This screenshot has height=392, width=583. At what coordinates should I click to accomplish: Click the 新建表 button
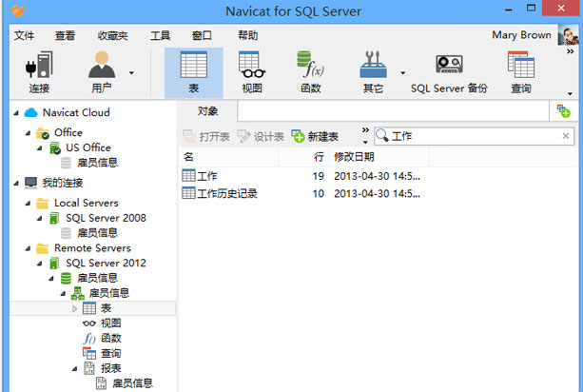pyautogui.click(x=315, y=136)
